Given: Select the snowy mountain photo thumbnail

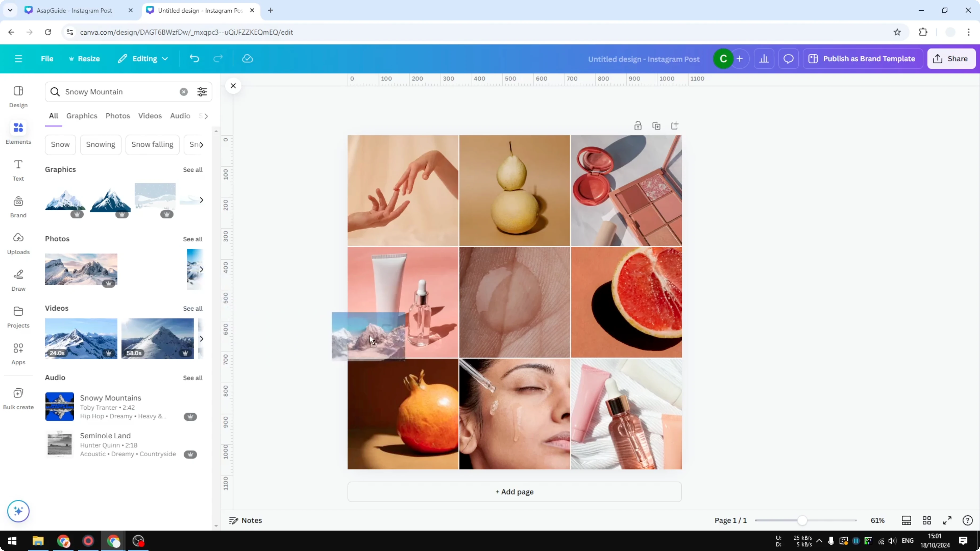Looking at the screenshot, I should 81,269.
